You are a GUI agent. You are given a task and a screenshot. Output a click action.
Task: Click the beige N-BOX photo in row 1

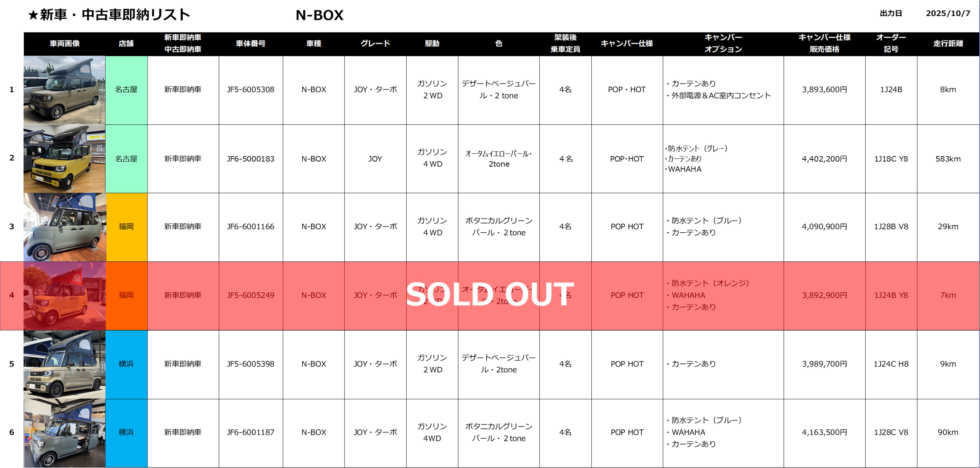click(64, 90)
